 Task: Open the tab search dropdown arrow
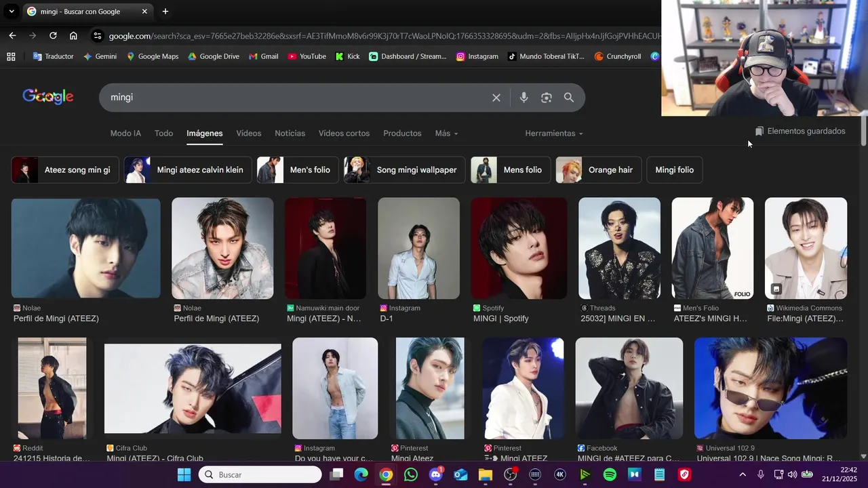tap(12, 12)
